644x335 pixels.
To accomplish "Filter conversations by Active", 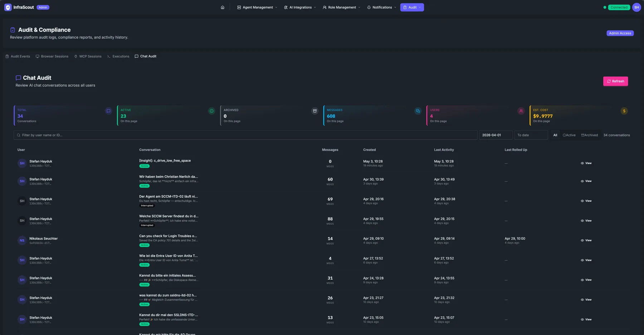I will pos(569,135).
